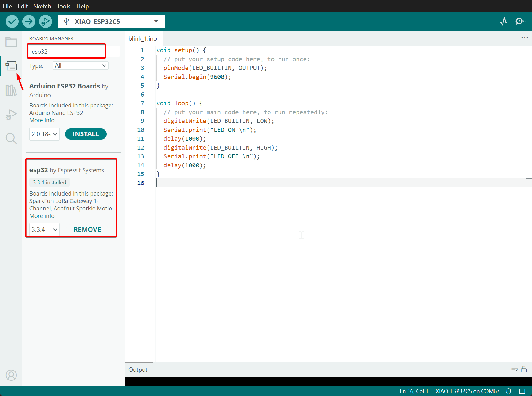
Task: Install the Arduino ESP32 Boards package
Action: point(86,134)
